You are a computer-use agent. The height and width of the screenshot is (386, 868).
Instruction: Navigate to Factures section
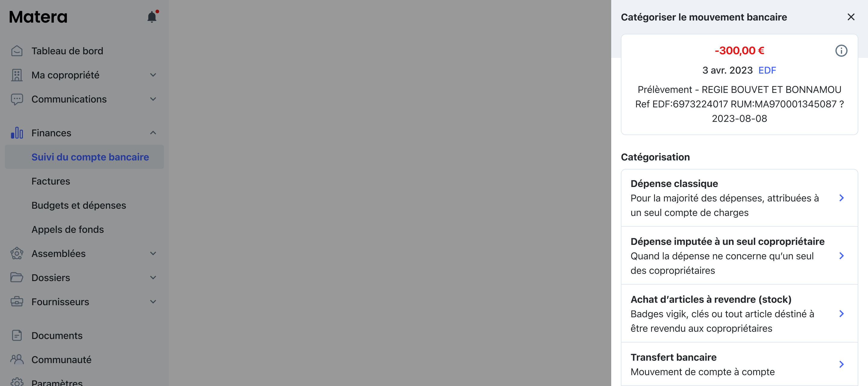[x=51, y=181]
